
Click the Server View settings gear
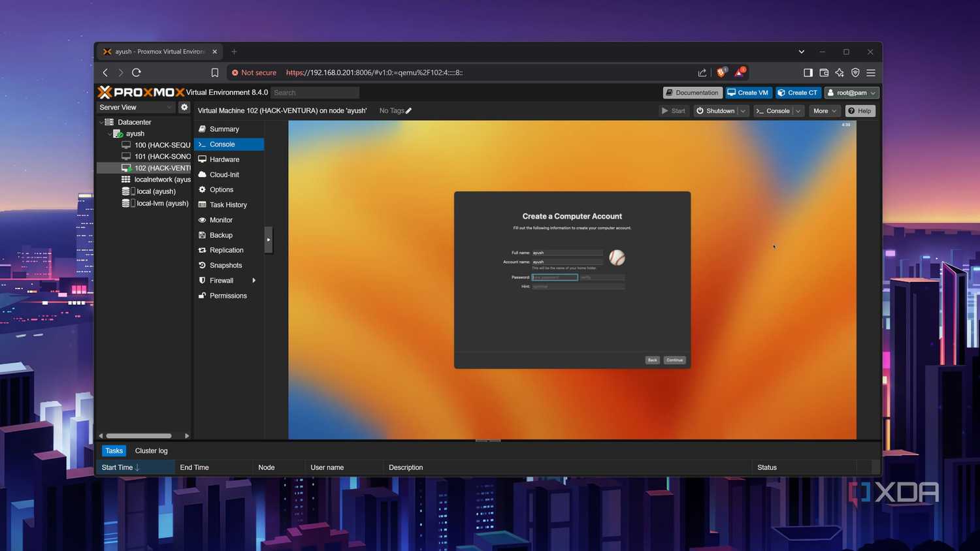[184, 107]
